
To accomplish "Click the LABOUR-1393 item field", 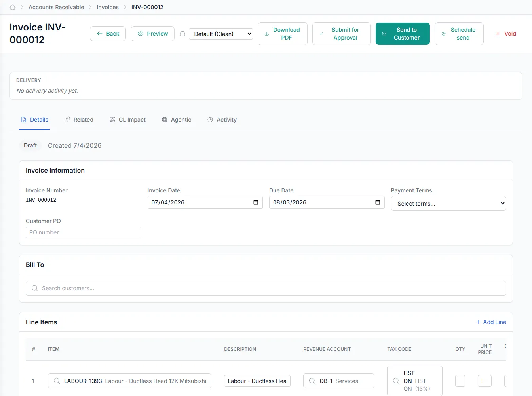I will point(129,381).
